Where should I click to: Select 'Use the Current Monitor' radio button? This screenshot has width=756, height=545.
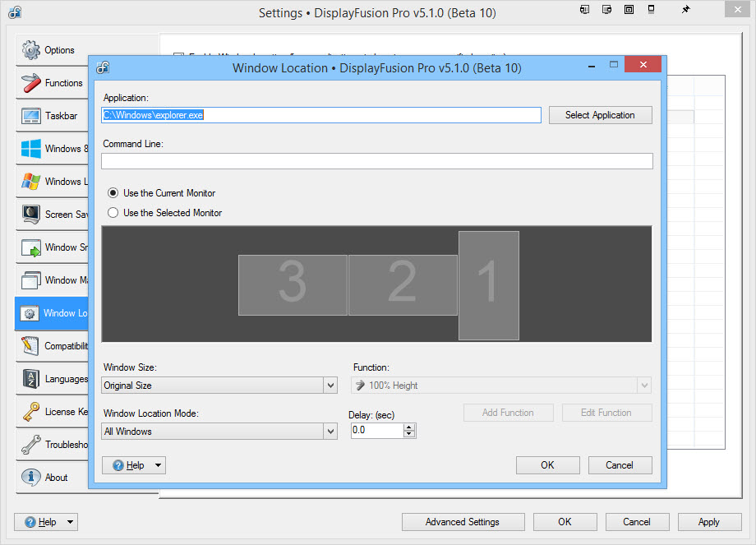coord(113,193)
